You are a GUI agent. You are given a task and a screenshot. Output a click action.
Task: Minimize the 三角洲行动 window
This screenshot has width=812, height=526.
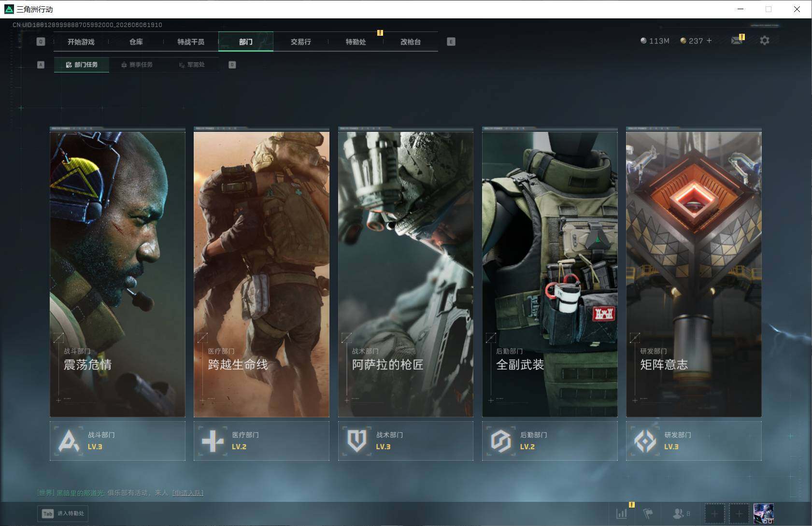[741, 9]
